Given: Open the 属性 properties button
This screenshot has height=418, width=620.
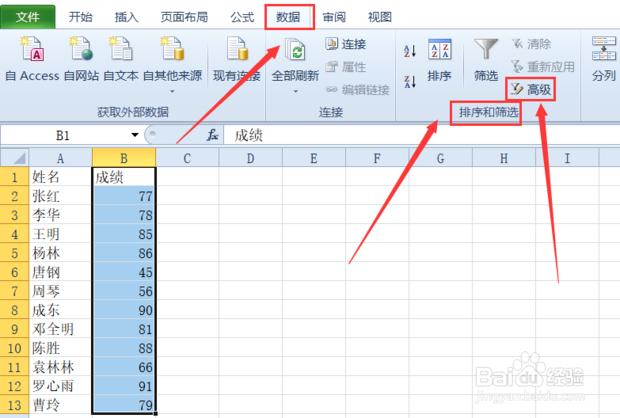Looking at the screenshot, I should [346, 67].
